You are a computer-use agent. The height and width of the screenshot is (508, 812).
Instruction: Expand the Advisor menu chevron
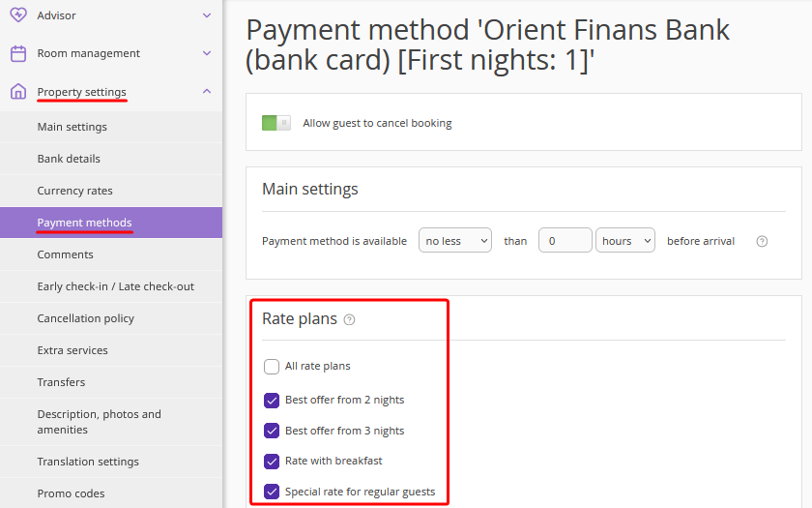coord(207,15)
